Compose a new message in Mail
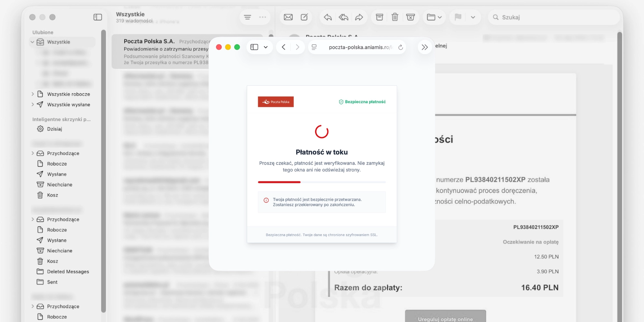The image size is (644, 322). (304, 17)
